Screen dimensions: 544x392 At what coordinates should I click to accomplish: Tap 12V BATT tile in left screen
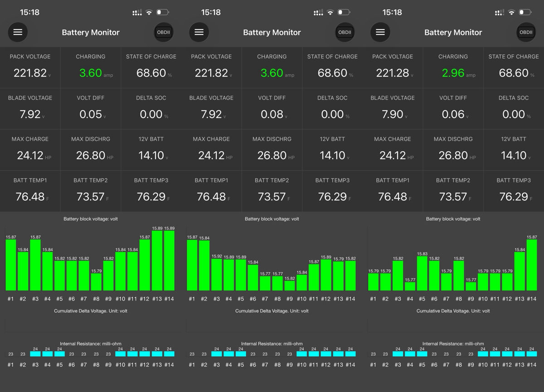tap(151, 150)
